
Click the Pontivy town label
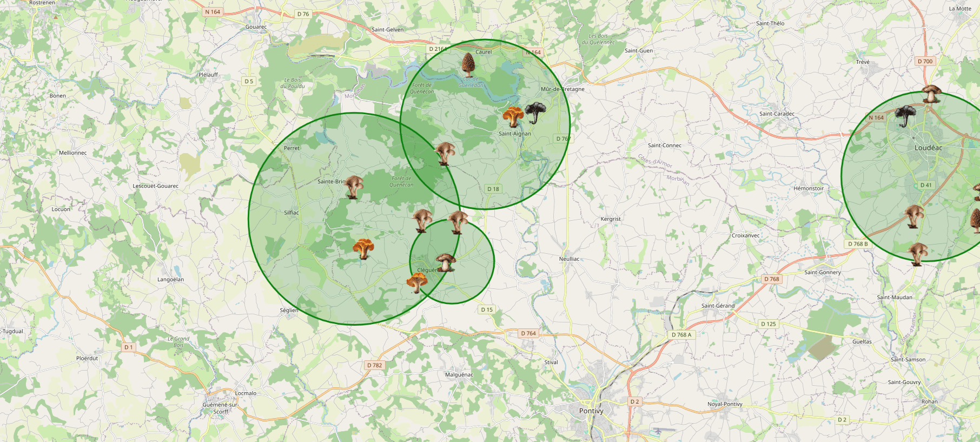pos(591,411)
